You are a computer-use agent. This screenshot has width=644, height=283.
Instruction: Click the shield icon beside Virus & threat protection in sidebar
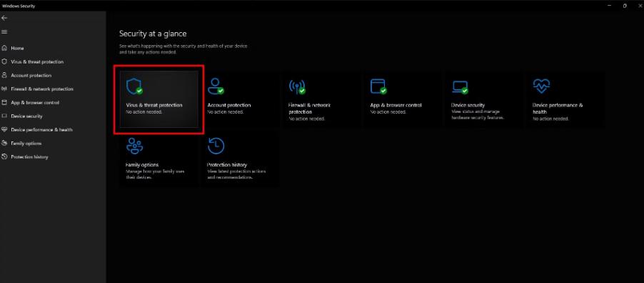pos(4,61)
